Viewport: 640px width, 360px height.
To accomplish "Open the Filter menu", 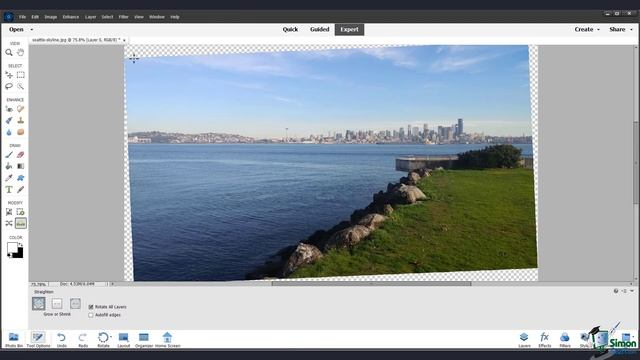I will 124,17.
